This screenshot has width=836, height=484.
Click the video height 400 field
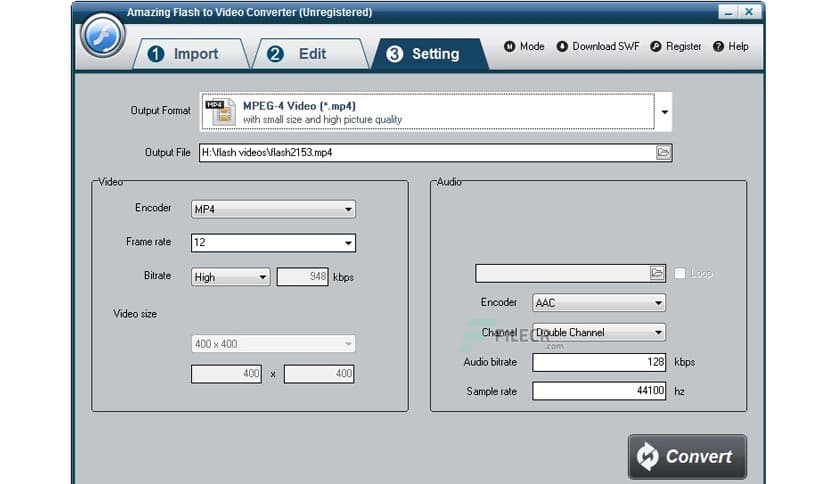(319, 374)
